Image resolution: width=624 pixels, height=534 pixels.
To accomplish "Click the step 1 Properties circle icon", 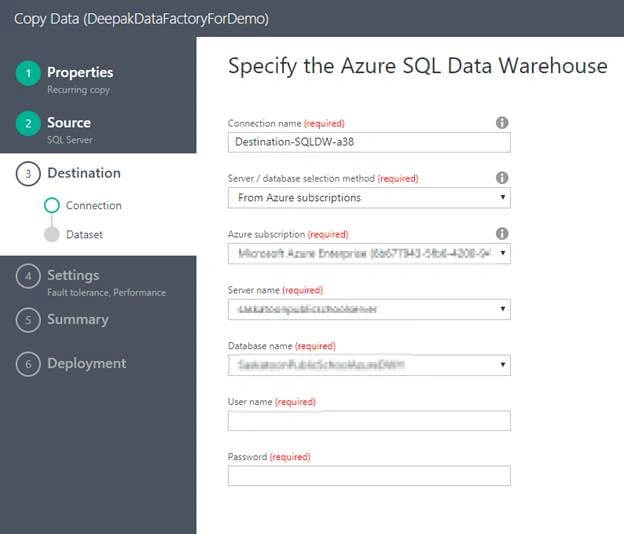I will click(x=28, y=73).
